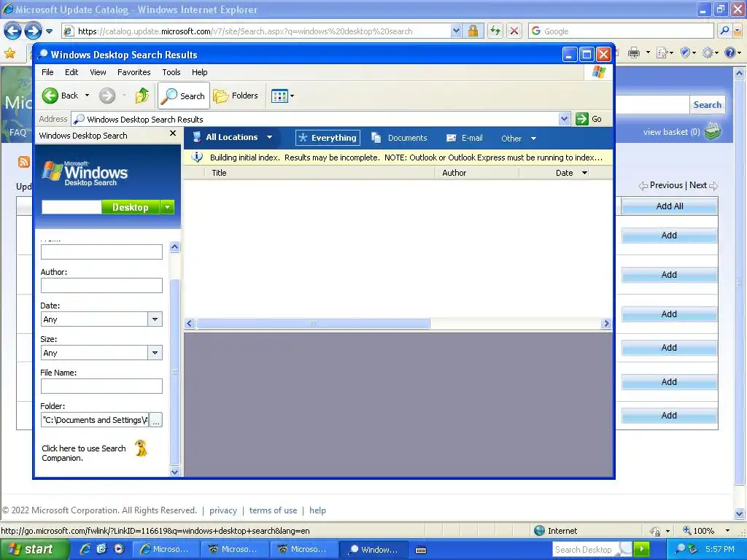Open the zoom level 100% dropdown
Screen dimensions: 747x560
pos(727,531)
